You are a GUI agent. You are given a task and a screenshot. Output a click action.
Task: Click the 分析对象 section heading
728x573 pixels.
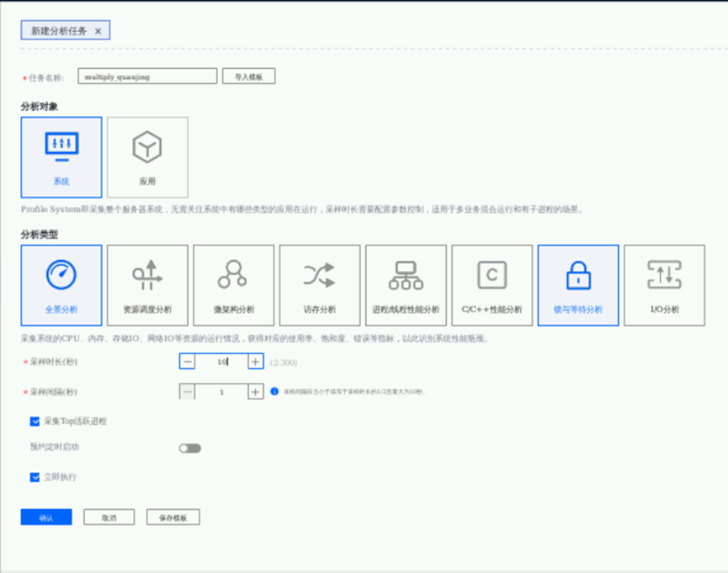(x=40, y=107)
